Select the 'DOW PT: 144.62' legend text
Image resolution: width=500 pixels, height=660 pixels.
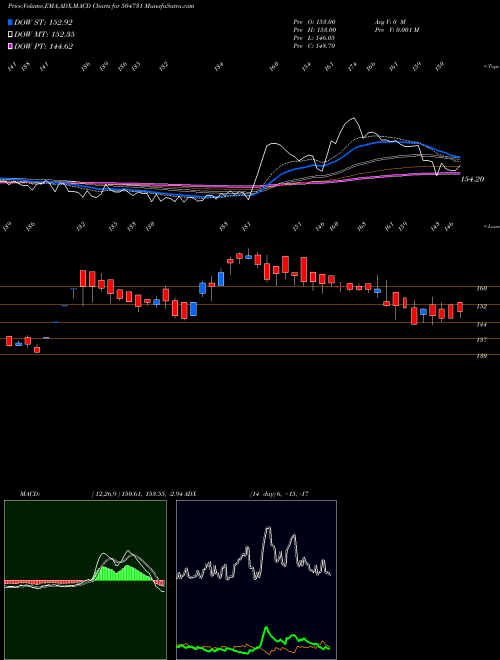[44, 47]
